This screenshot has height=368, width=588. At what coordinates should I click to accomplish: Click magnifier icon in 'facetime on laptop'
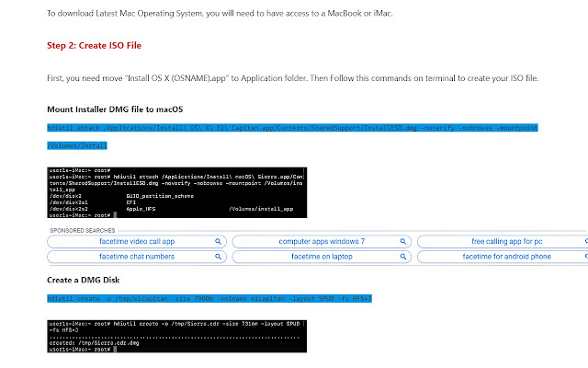[402, 257]
